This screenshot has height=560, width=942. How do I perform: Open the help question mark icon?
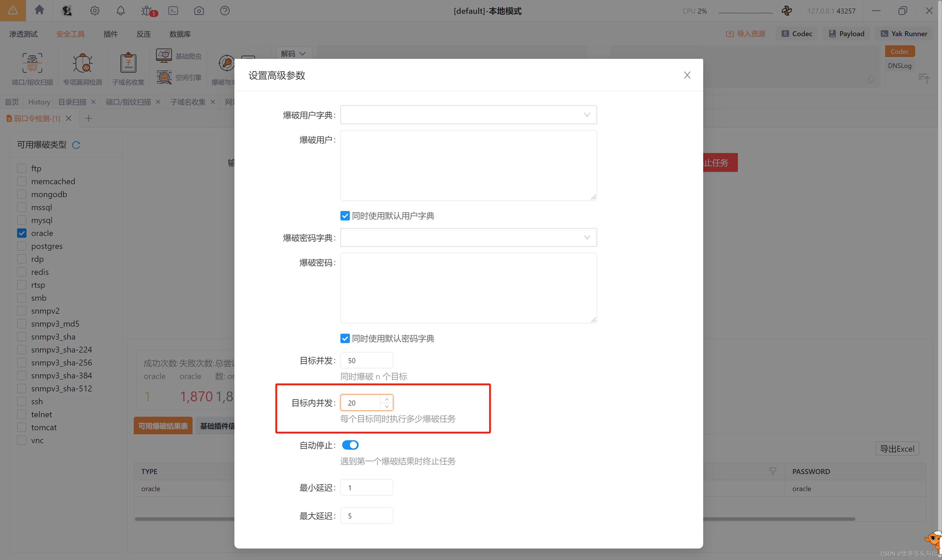(225, 11)
